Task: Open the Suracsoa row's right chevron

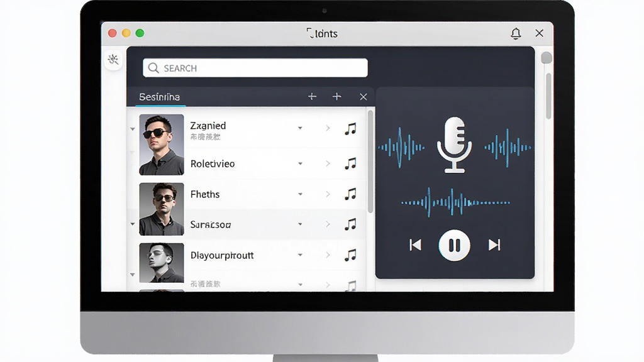Action: tap(328, 224)
